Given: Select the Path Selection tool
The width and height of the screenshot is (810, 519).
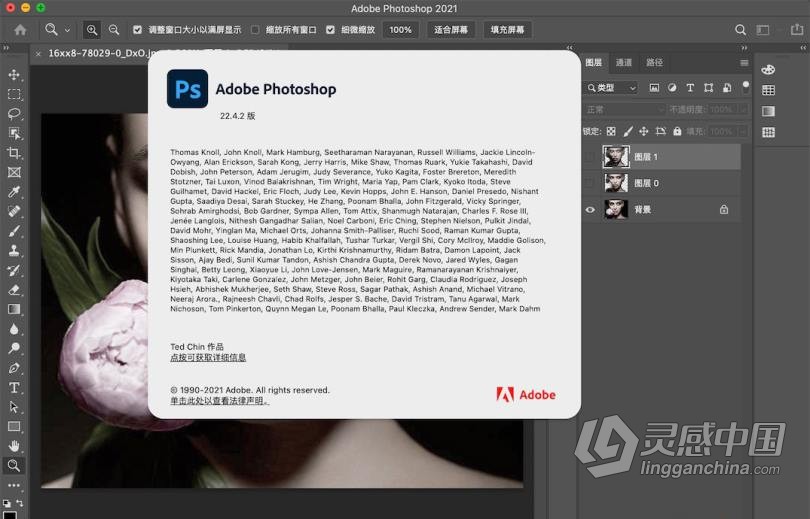Looking at the screenshot, I should (x=14, y=407).
